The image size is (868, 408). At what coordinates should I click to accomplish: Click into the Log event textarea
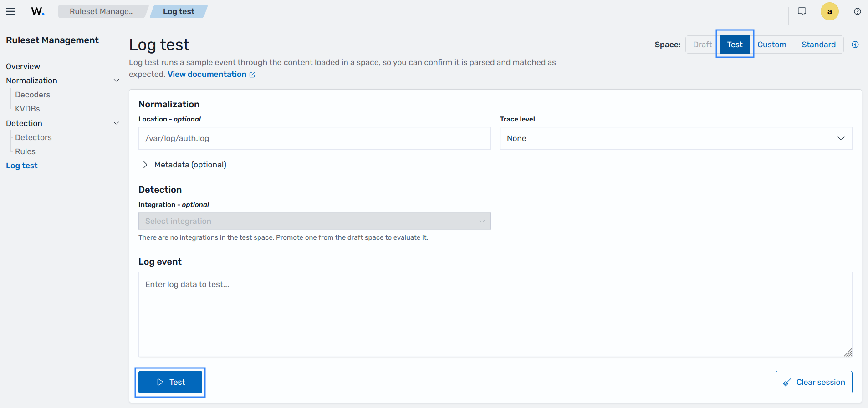pyautogui.click(x=495, y=314)
